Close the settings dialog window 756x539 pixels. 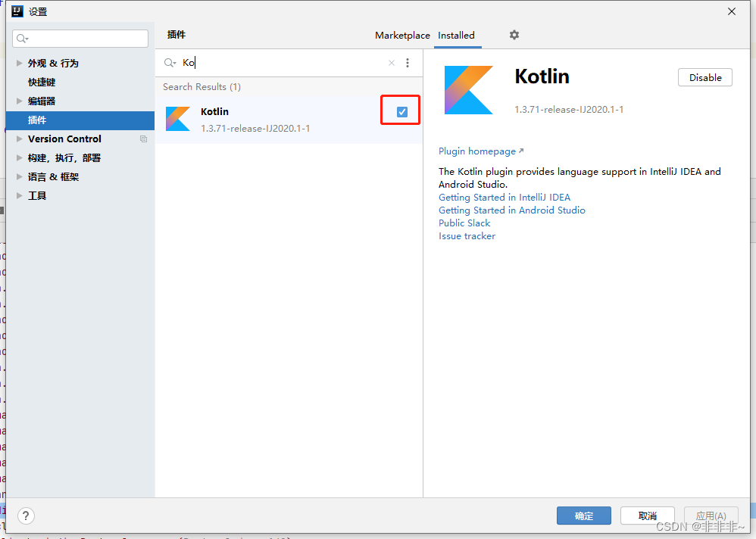(732, 11)
